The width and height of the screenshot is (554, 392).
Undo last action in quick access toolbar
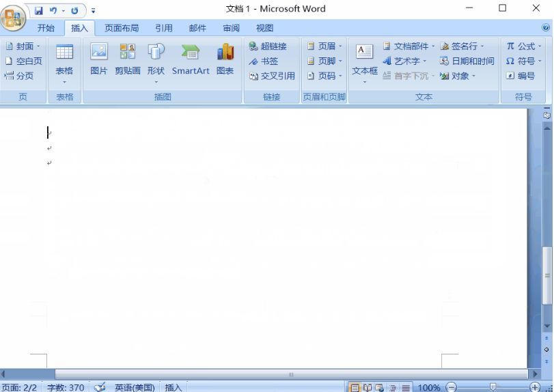pos(53,11)
